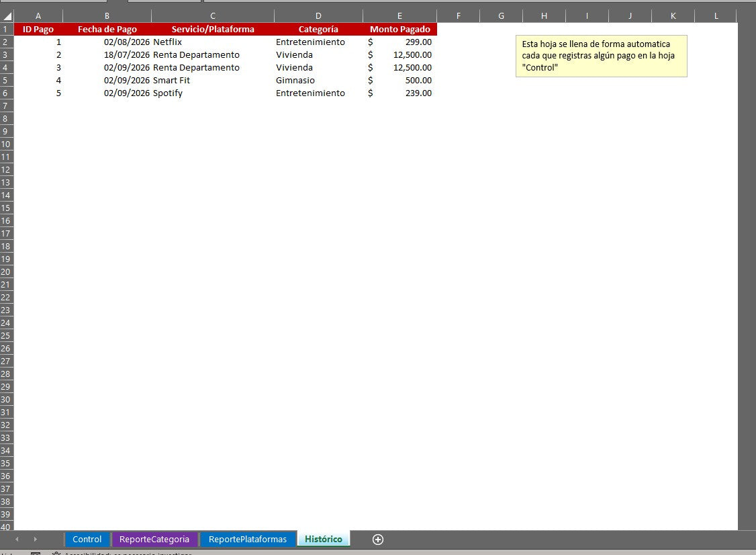This screenshot has height=555, width=756.
Task: Select the "02/09/2026" date in Smart Fit row
Action: pos(107,80)
